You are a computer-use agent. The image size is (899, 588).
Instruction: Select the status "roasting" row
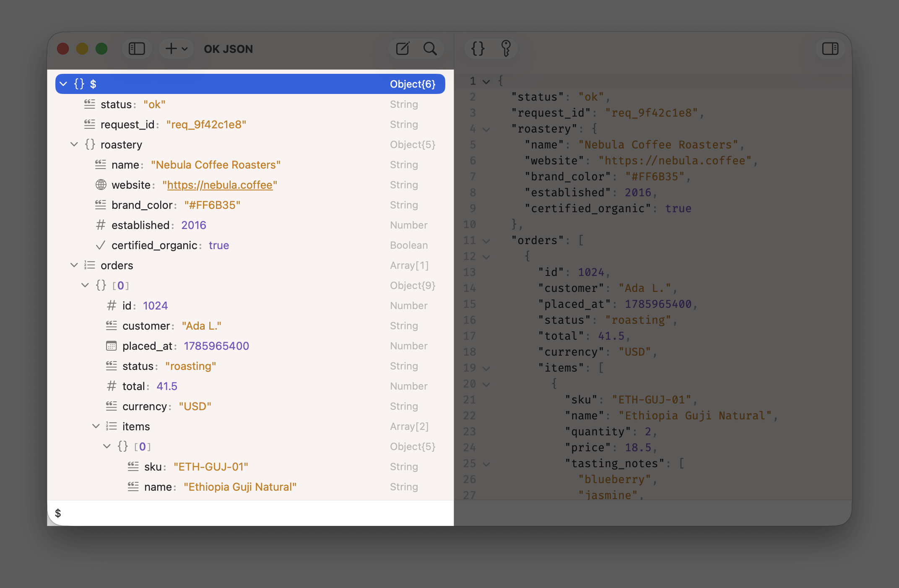250,366
